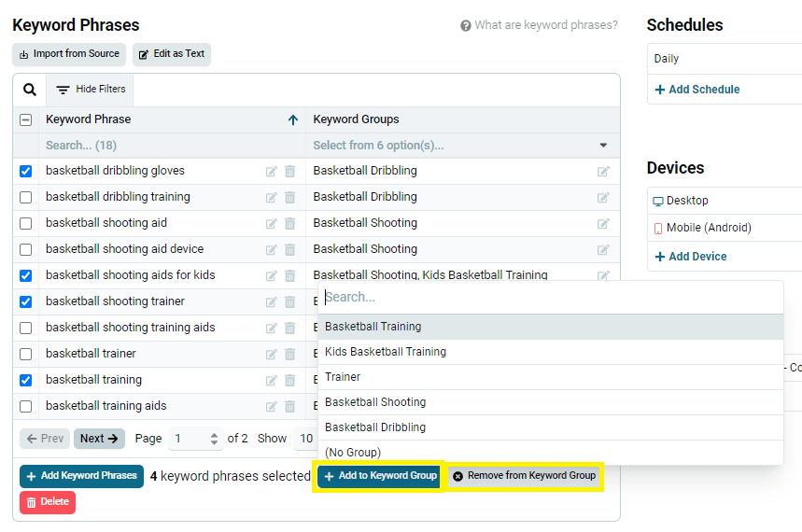This screenshot has height=532, width=802.
Task: Trash icon for 'basketball shooting aid'
Action: [290, 224]
